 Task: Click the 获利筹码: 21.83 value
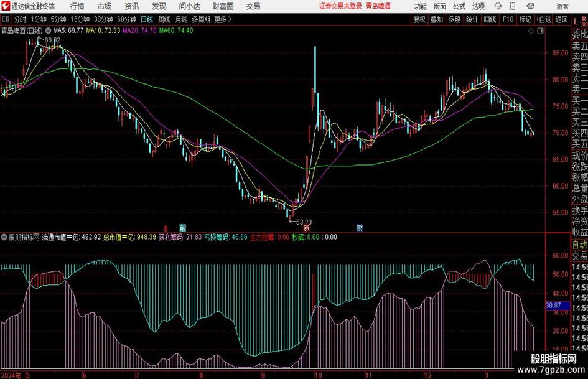pyautogui.click(x=180, y=237)
